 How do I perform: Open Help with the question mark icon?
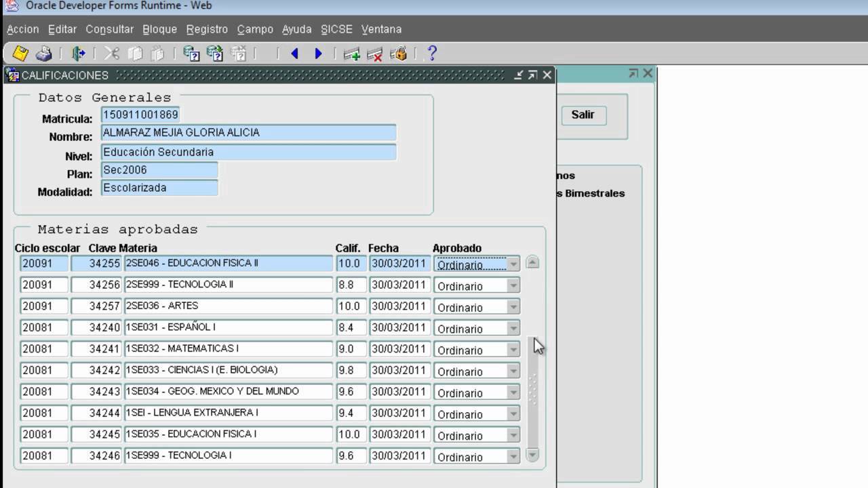tap(432, 54)
